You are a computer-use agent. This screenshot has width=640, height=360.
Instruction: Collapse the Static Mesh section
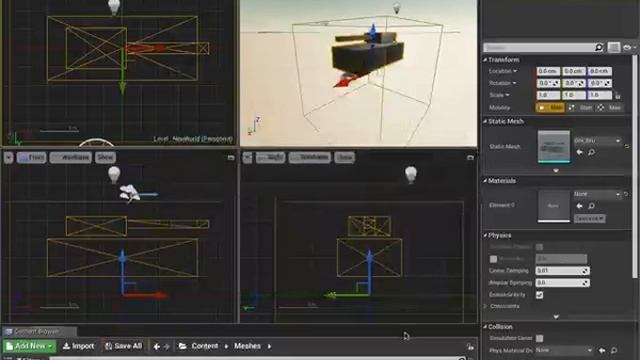tap(485, 122)
